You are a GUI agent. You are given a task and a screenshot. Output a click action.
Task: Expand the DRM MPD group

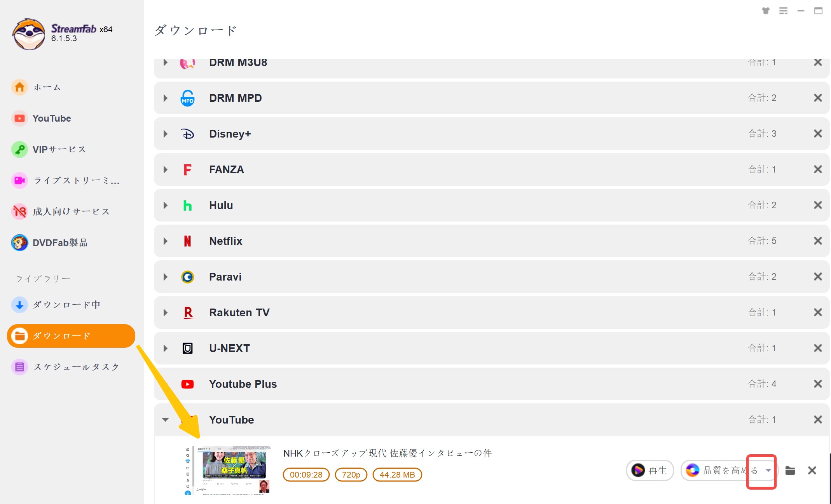pyautogui.click(x=165, y=98)
